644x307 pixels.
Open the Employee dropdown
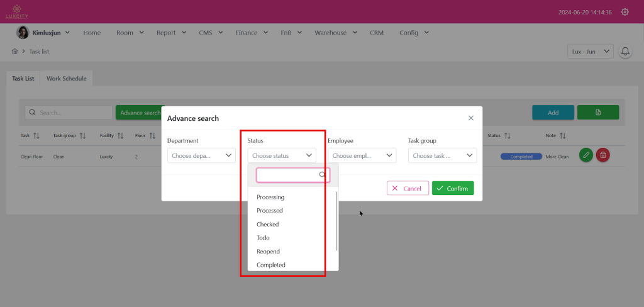tap(362, 155)
